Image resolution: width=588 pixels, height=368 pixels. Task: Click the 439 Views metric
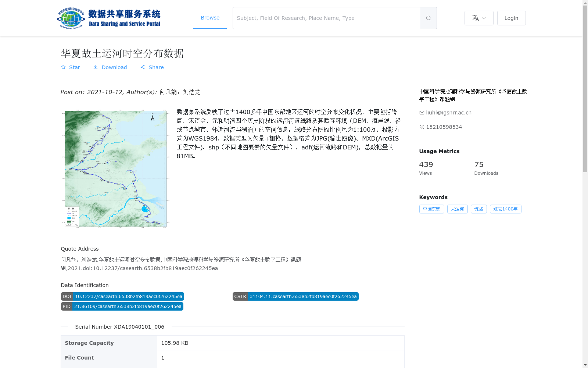tap(426, 168)
